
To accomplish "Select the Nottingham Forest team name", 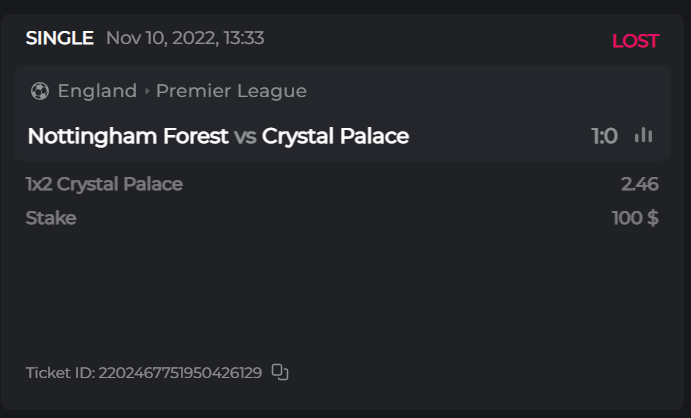I will [128, 136].
